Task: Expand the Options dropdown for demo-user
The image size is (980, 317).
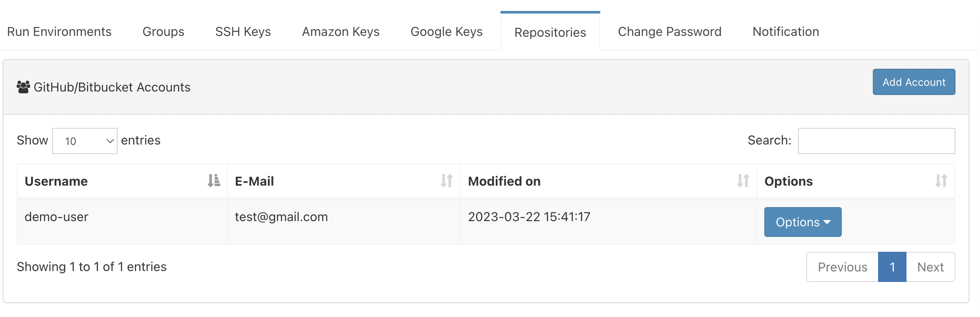Action: click(803, 222)
